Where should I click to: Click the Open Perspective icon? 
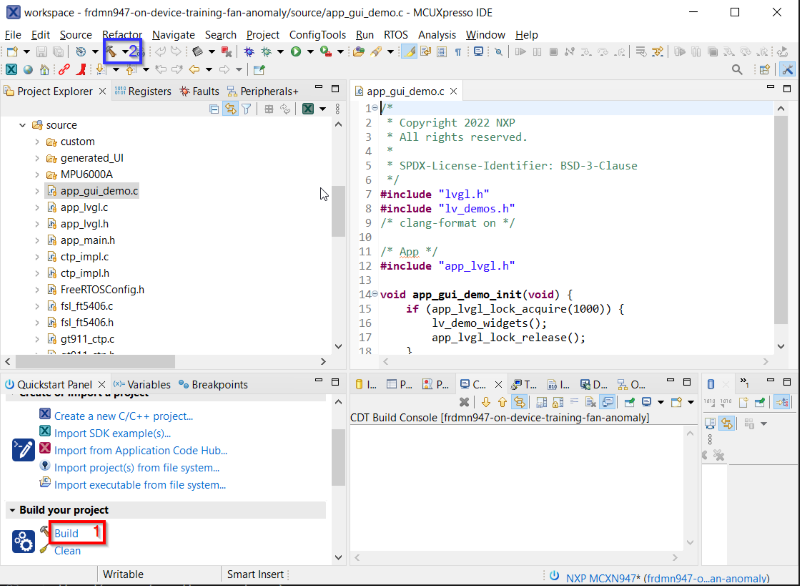764,69
